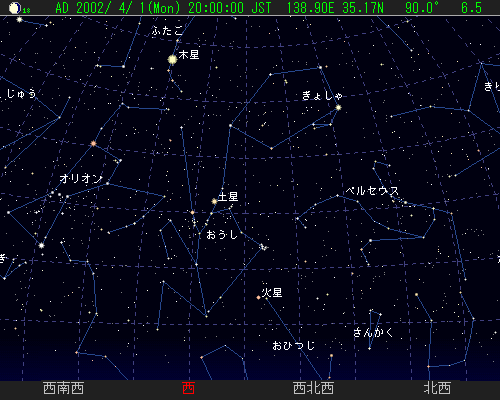
Task: Select Jupiter marked 木星
Action: pyautogui.click(x=172, y=60)
